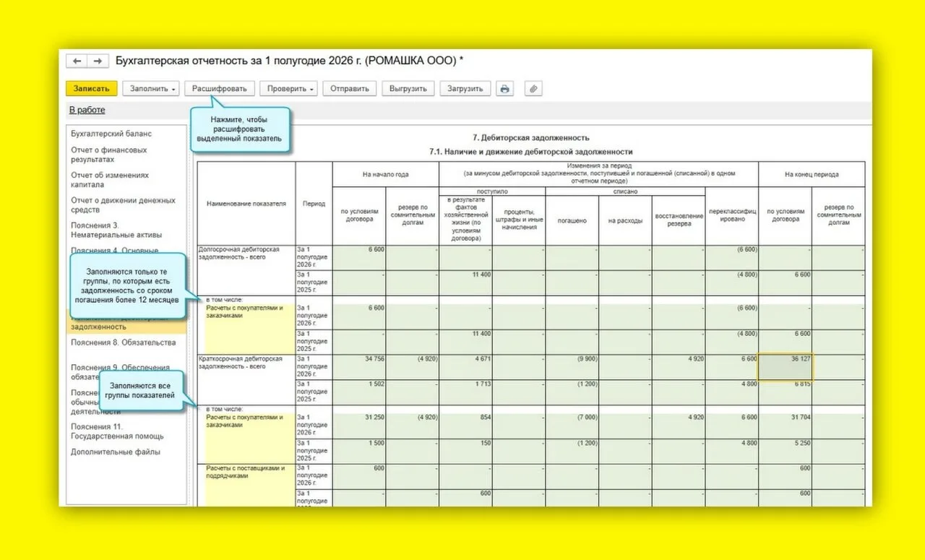Open Отчет об изменениях капитала section
925x560 pixels.
pyautogui.click(x=110, y=180)
